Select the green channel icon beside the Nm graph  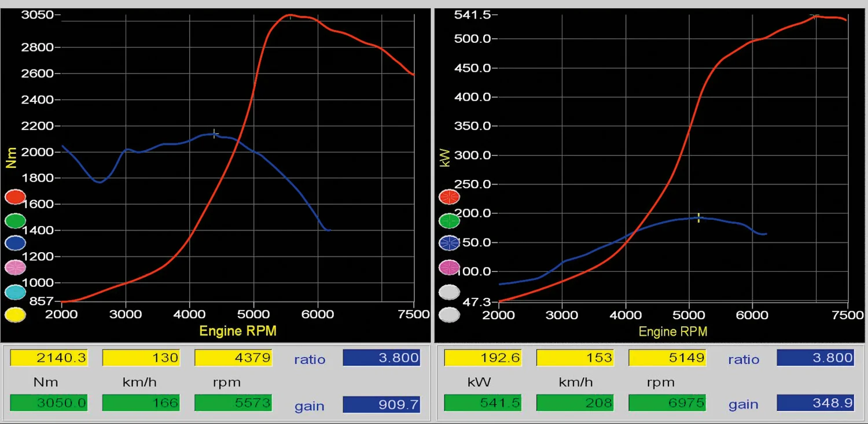(15, 220)
